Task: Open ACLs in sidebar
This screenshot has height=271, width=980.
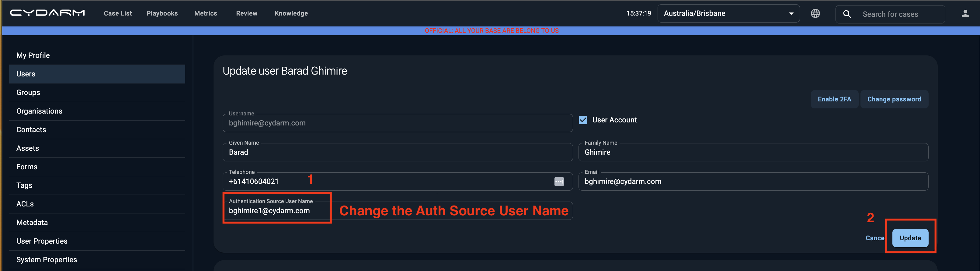Action: [97, 204]
